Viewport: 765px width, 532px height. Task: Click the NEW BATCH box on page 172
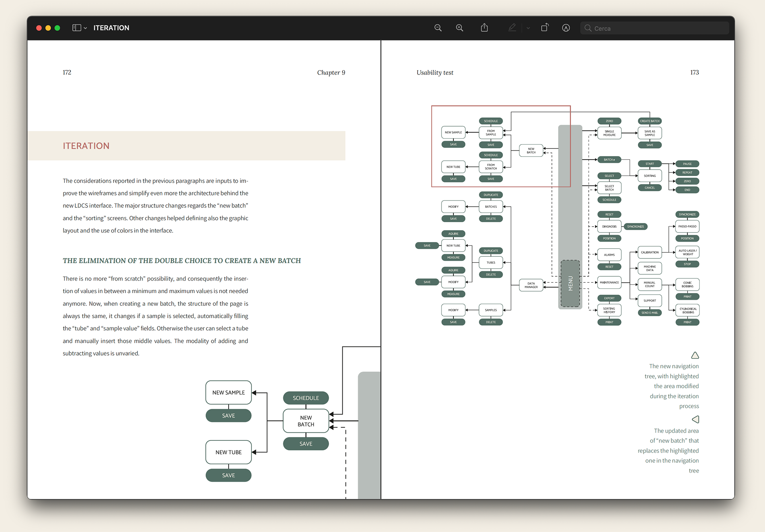(306, 421)
